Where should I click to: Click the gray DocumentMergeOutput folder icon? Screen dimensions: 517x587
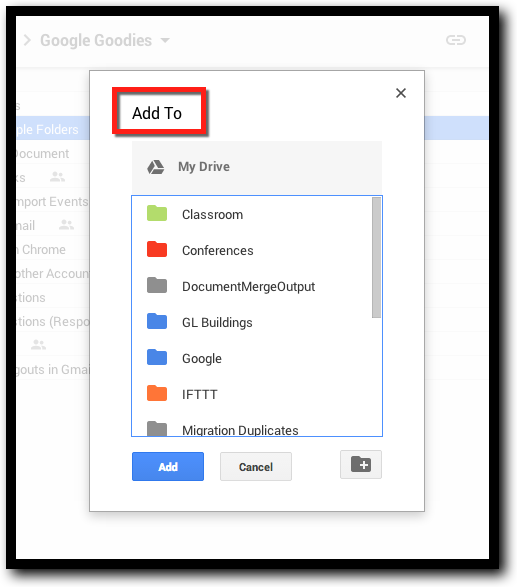(157, 285)
